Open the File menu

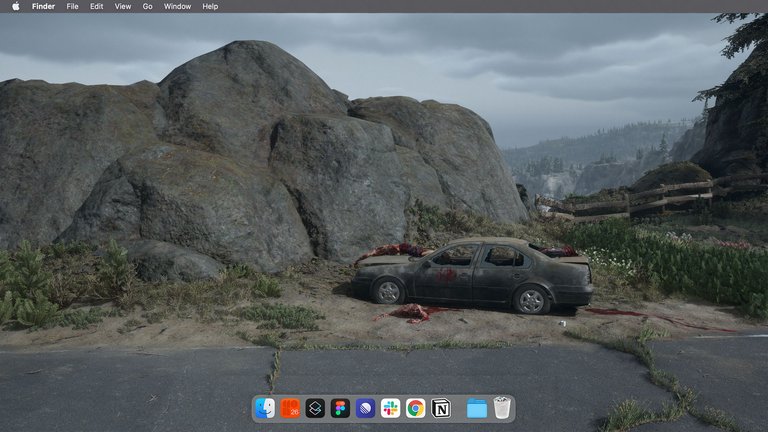pos(72,6)
